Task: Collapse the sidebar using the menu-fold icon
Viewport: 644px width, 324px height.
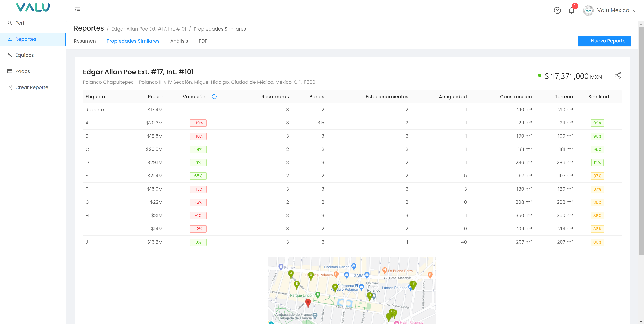Action: [78, 10]
